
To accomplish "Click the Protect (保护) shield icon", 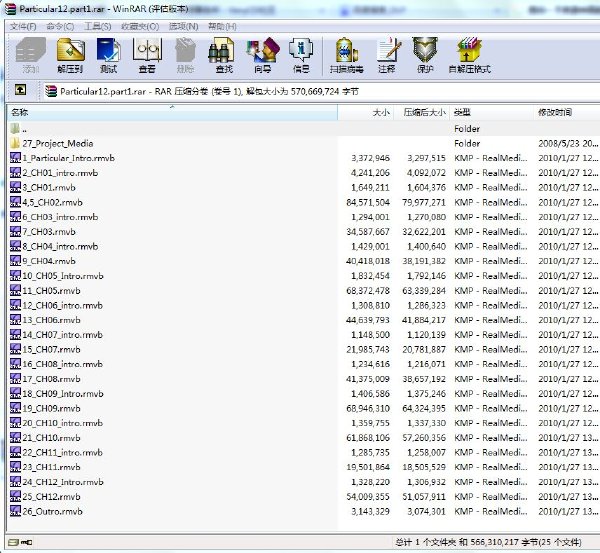I will click(x=425, y=55).
